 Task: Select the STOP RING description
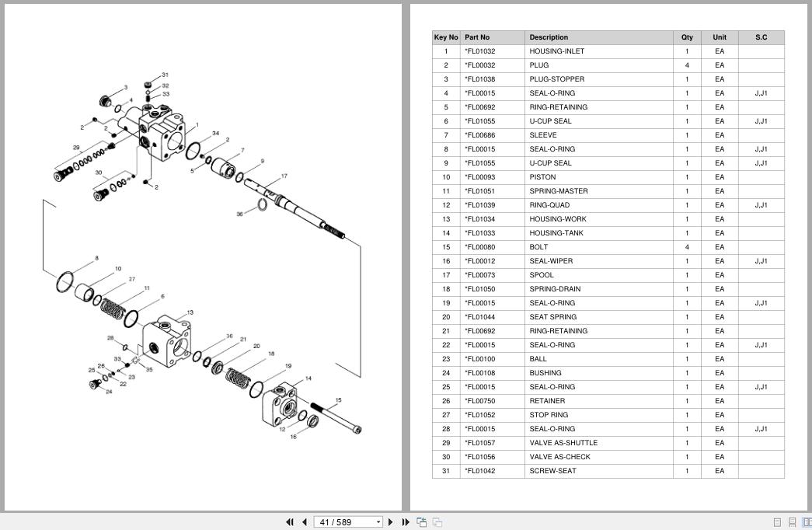point(549,415)
